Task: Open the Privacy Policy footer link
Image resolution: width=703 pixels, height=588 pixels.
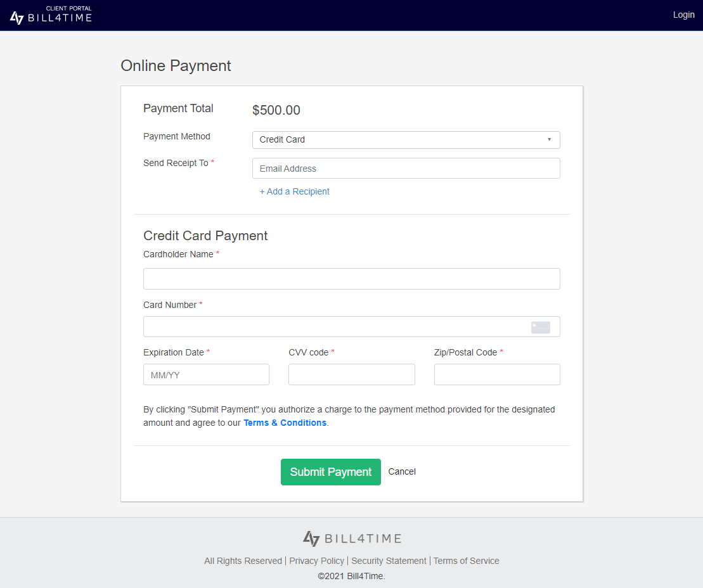Action: pos(316,561)
